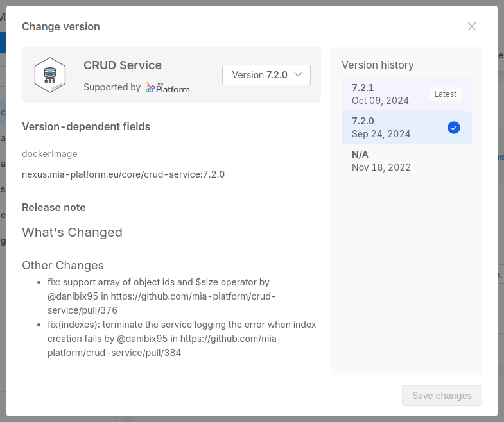The image size is (504, 422).
Task: Click the What's Changed heading
Action: coord(72,232)
